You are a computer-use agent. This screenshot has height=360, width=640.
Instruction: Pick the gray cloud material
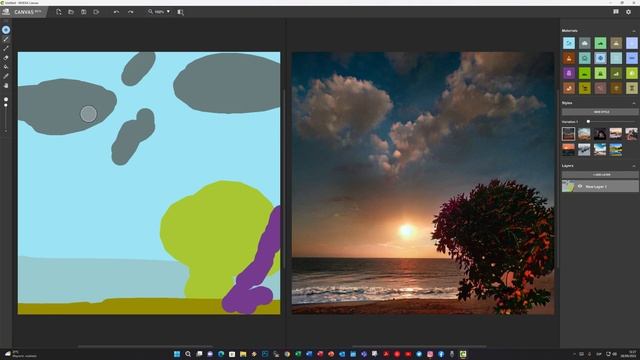pyautogui.click(x=584, y=43)
